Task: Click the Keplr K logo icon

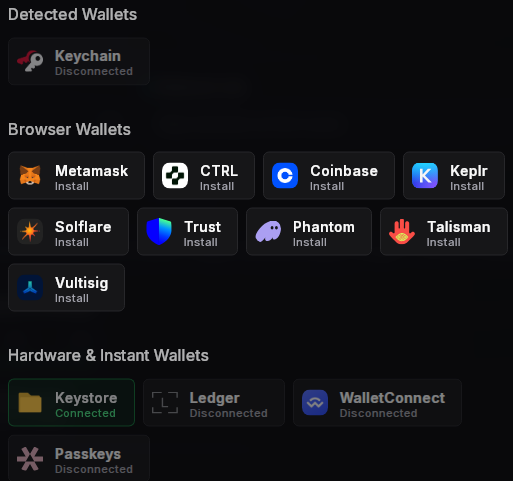Action: tap(425, 175)
